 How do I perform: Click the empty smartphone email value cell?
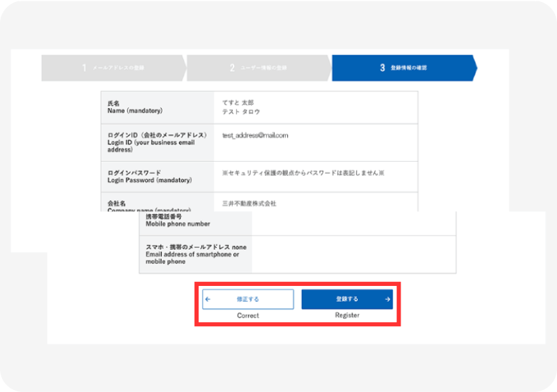(354, 254)
